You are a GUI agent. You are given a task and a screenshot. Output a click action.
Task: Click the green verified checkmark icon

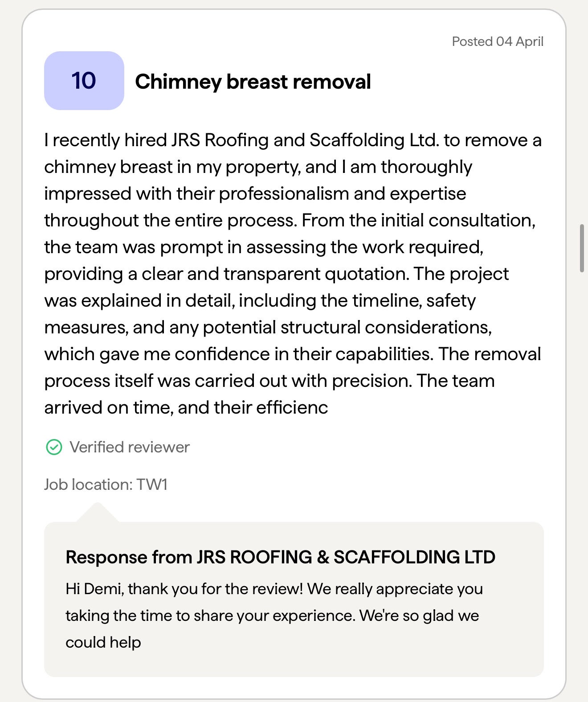(x=54, y=447)
